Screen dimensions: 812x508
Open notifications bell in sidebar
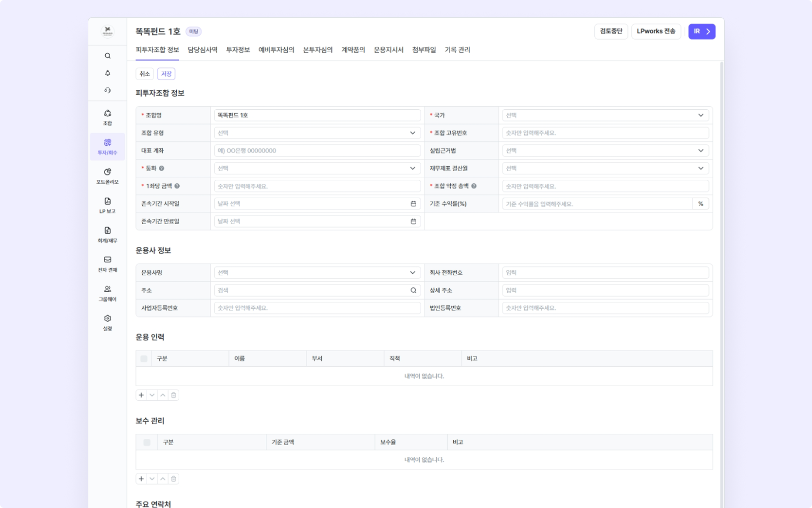[108, 73]
